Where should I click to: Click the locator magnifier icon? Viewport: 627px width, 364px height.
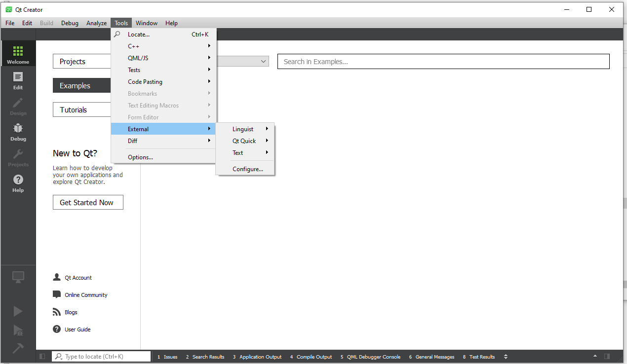59,356
